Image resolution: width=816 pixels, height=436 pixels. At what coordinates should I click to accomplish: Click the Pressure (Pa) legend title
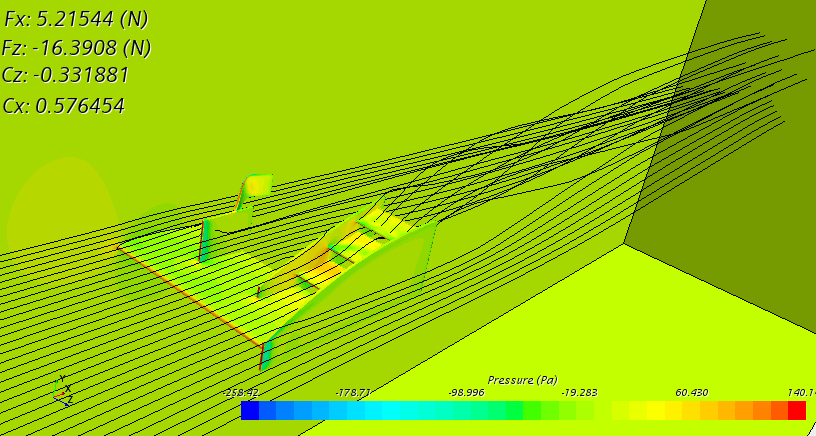click(522, 380)
